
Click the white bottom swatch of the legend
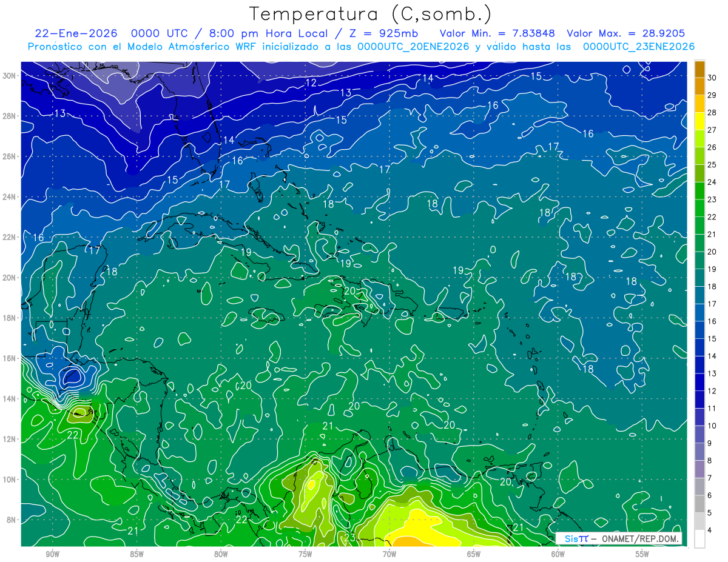click(x=699, y=538)
